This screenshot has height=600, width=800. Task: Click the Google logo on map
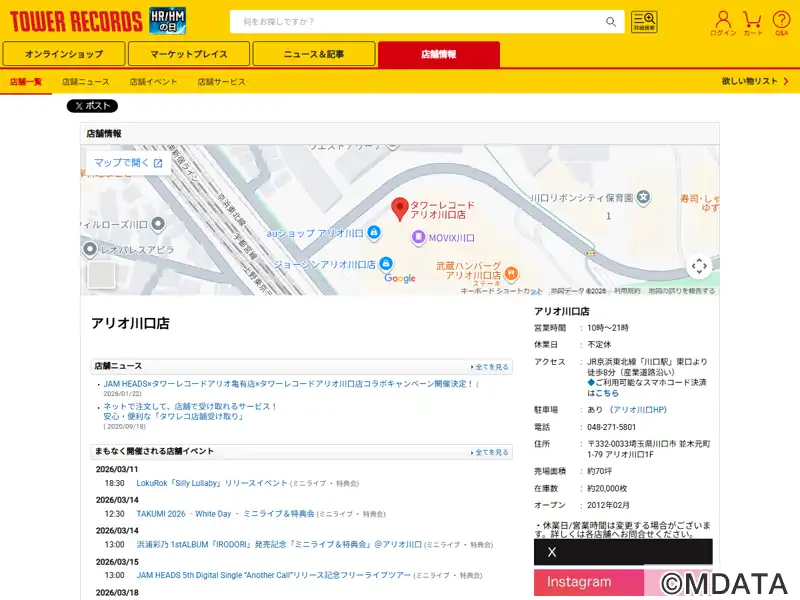click(400, 278)
